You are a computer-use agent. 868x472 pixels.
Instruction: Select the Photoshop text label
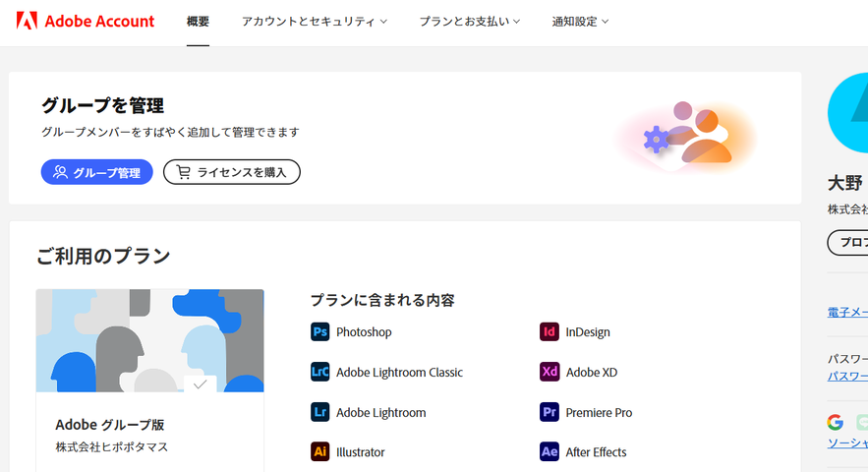coord(364,331)
